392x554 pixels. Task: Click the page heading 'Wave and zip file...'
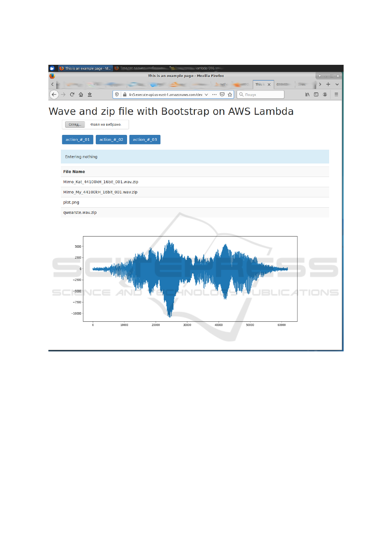tap(171, 112)
